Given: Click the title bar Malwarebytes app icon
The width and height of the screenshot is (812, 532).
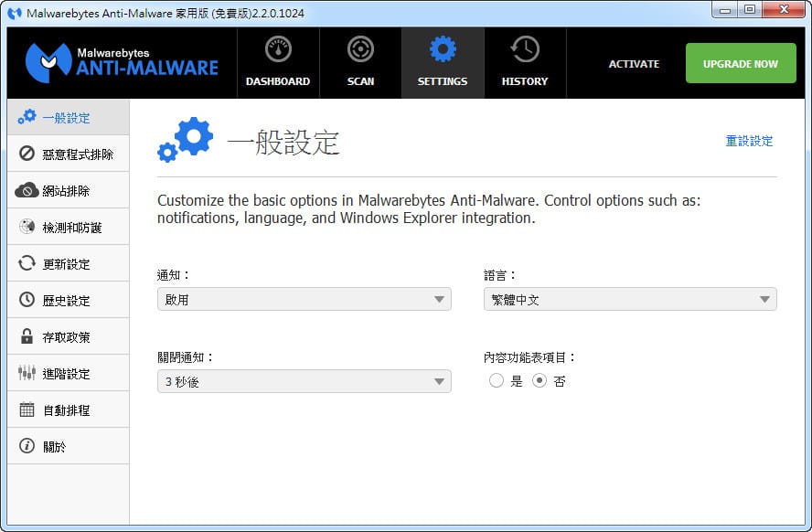Looking at the screenshot, I should coord(15,13).
